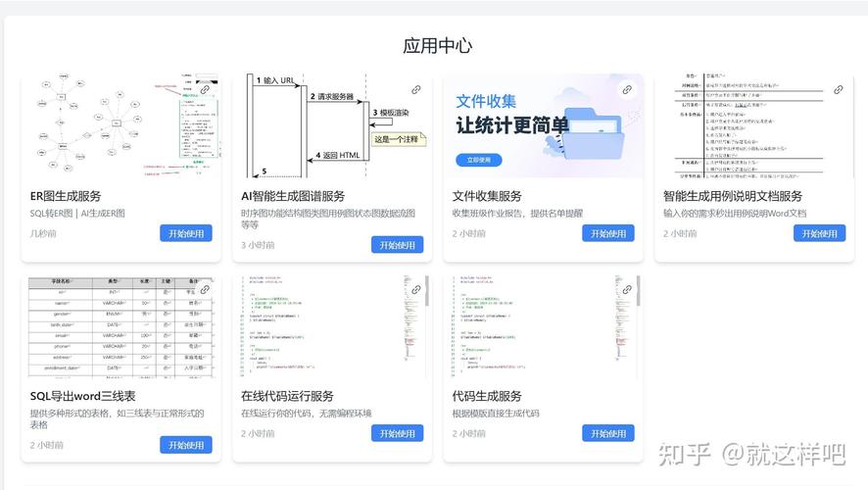Viewport: 868px width, 490px height.
Task: Open the ER diagram preview thumbnail
Action: 121,125
